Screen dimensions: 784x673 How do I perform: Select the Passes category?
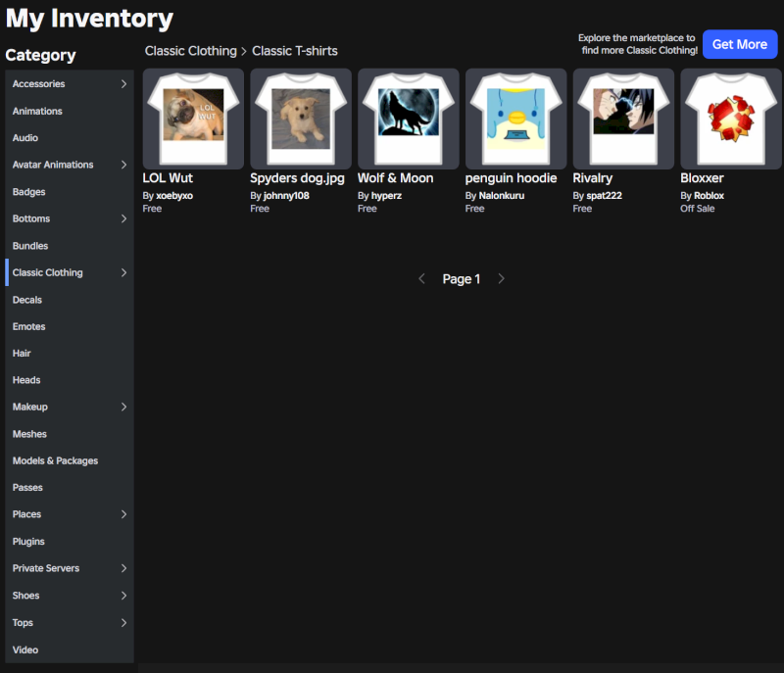click(27, 488)
